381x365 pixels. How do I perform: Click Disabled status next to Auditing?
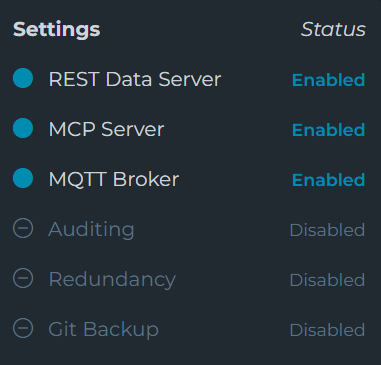point(327,230)
